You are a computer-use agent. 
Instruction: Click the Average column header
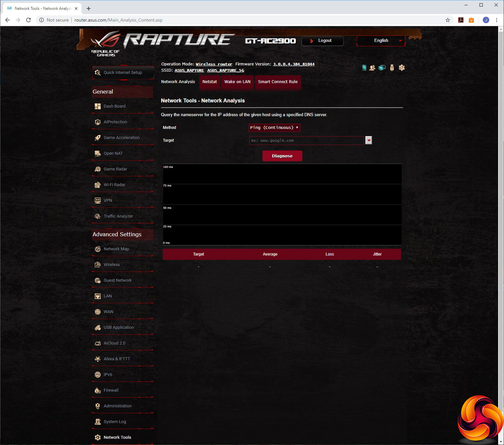click(270, 254)
